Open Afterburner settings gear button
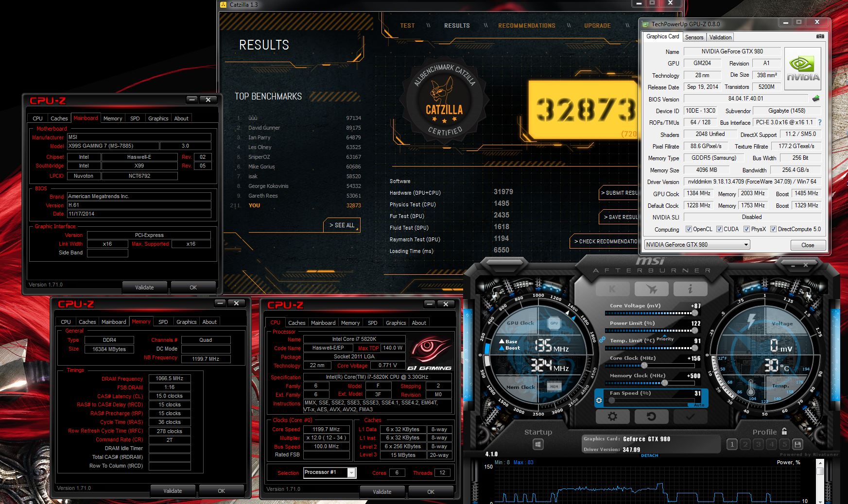This screenshot has height=504, width=848. pos(613,417)
